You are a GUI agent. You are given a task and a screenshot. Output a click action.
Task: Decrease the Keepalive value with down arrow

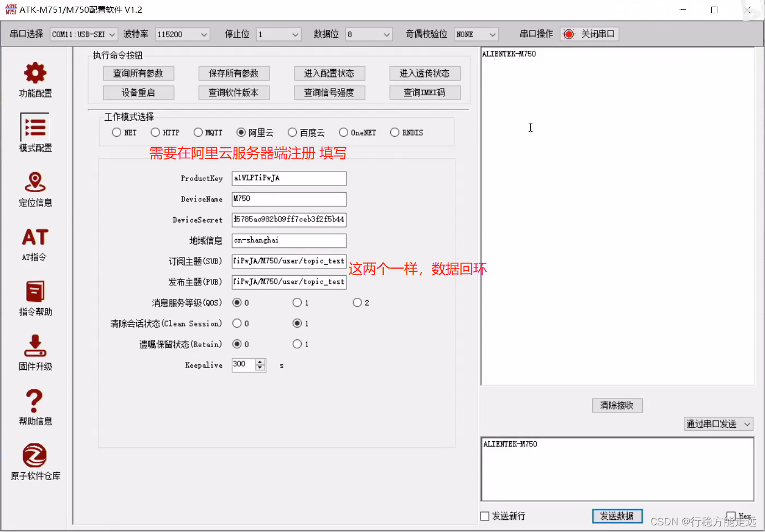tap(260, 368)
